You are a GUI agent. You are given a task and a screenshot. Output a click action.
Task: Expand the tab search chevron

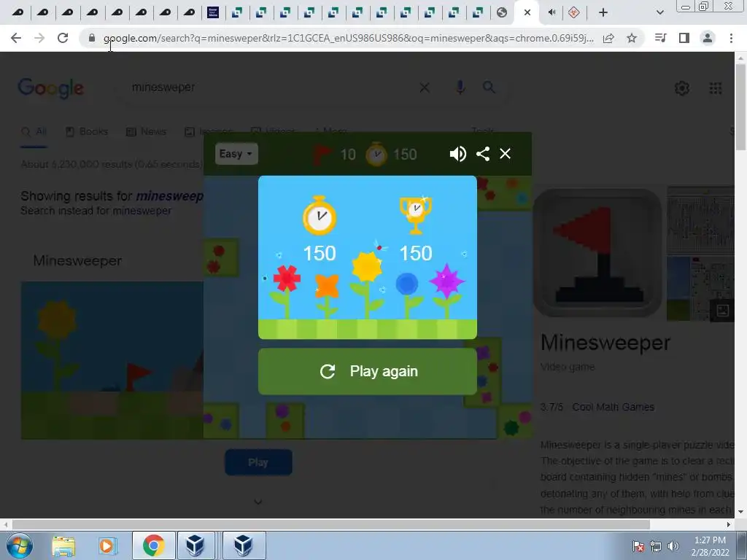click(659, 13)
